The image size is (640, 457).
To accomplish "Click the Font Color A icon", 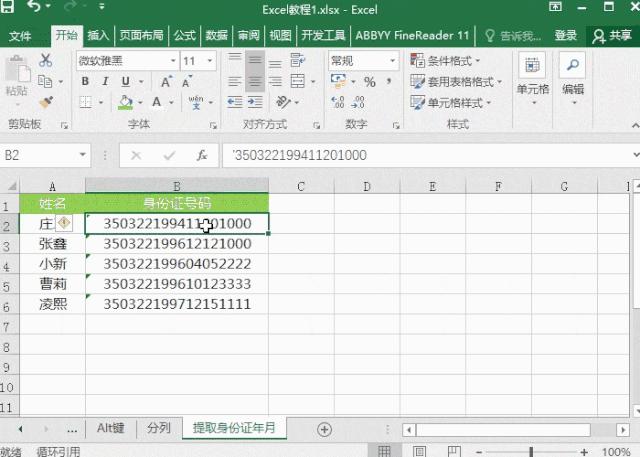I will [x=156, y=102].
